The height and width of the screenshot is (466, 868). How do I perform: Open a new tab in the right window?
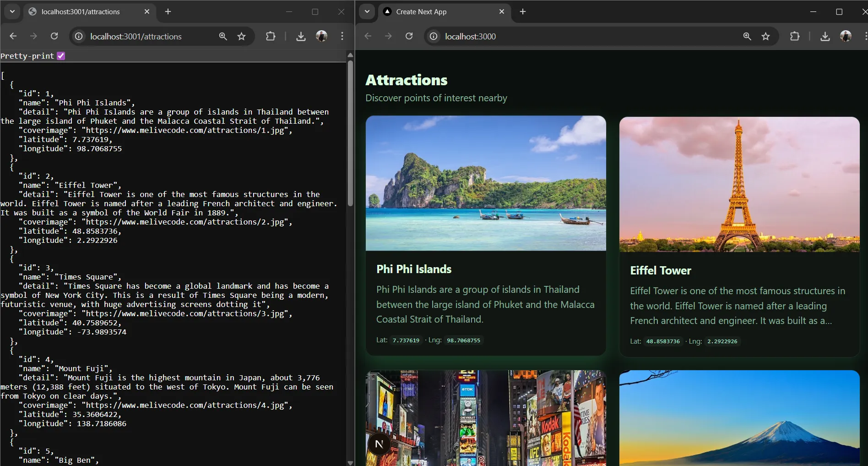(x=522, y=11)
